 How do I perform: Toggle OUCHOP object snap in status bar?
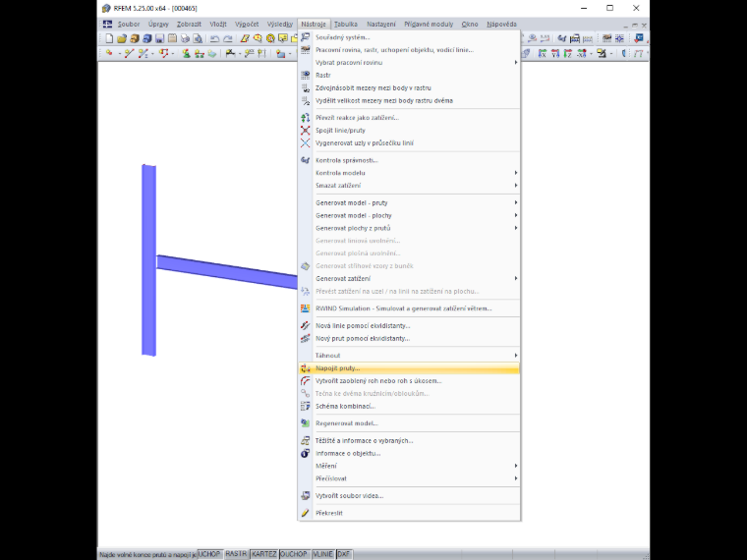tap(294, 554)
